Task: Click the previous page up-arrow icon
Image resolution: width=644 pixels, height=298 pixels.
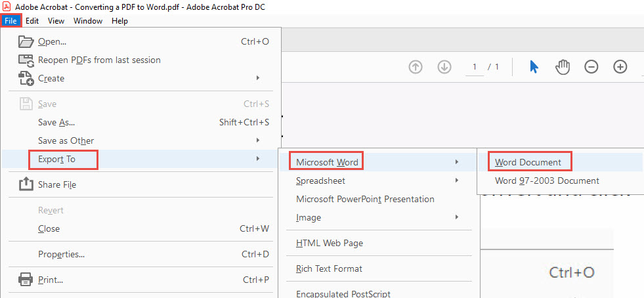Action: [x=416, y=67]
